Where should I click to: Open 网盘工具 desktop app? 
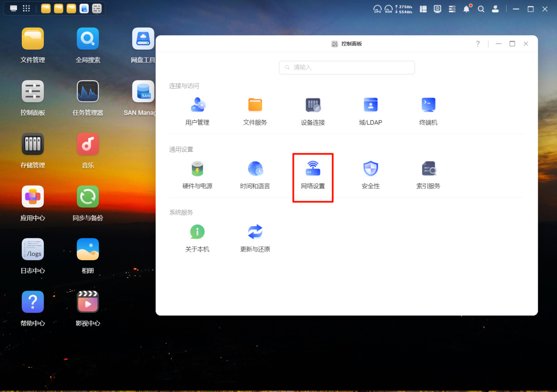[x=143, y=45]
